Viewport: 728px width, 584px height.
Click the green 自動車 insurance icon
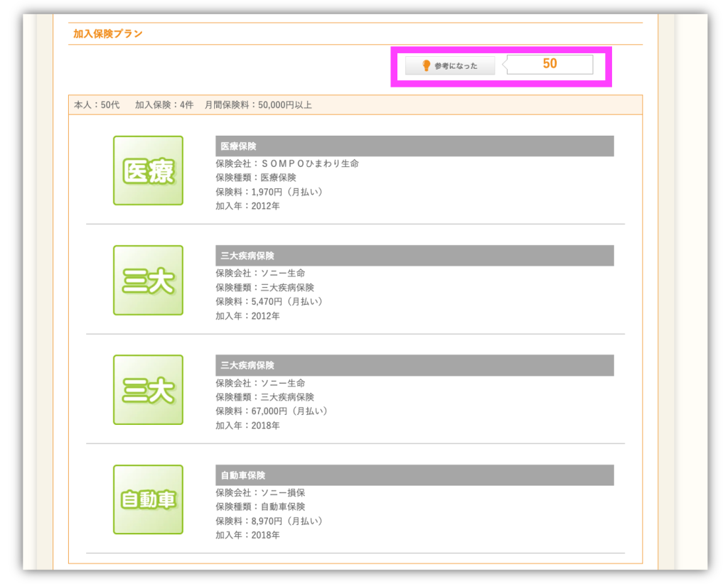[148, 499]
